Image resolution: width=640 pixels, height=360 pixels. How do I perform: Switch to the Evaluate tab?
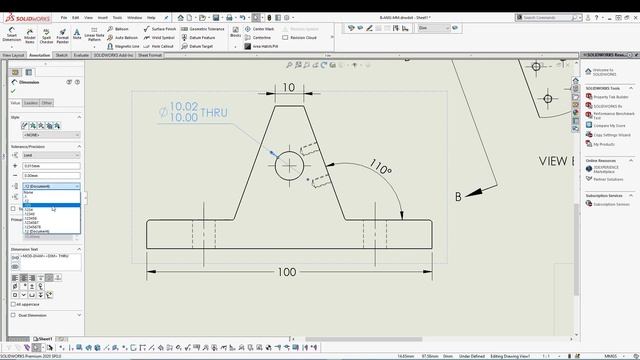click(x=81, y=55)
